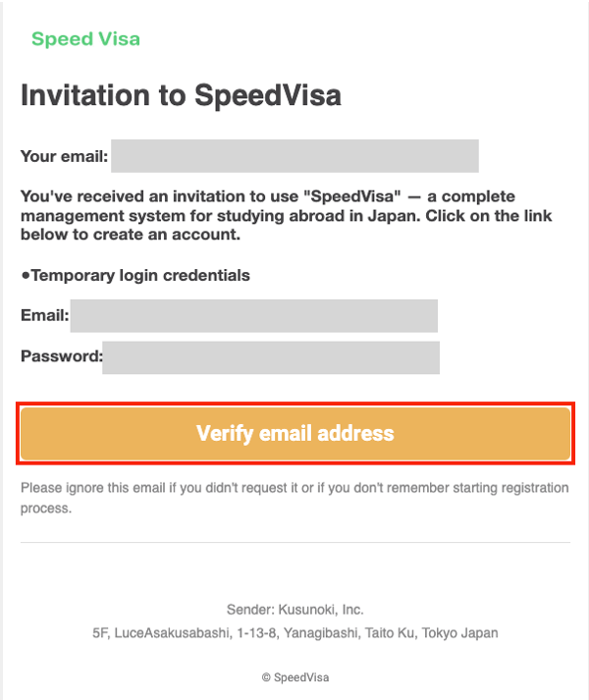Click the invitation paragraph about studying abroad

coord(287,215)
